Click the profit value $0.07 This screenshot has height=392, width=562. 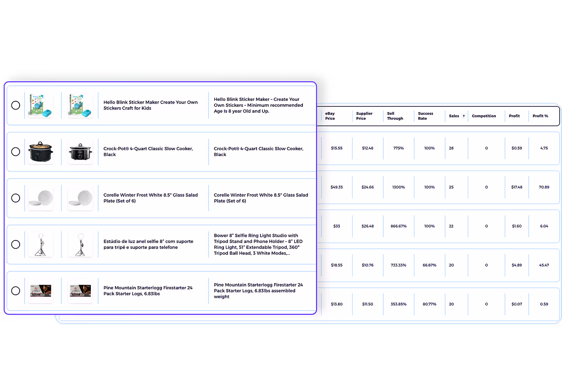click(x=517, y=304)
